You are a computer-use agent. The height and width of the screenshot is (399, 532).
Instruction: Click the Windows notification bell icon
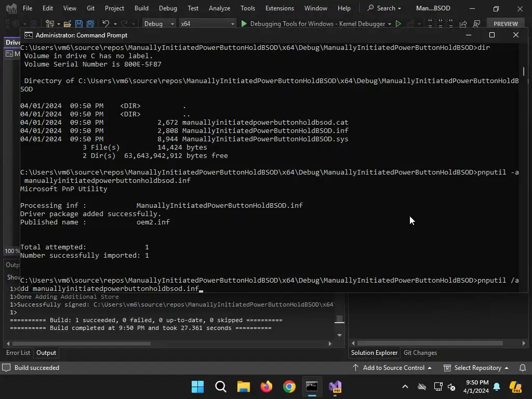[497, 387]
